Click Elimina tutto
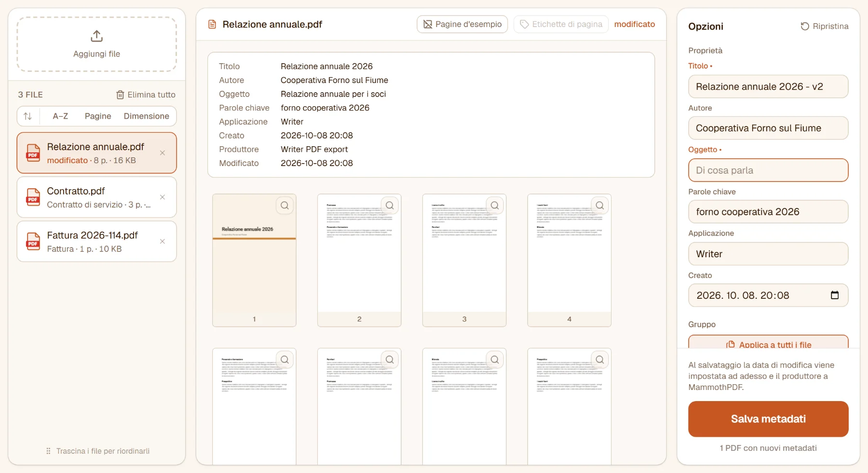 pyautogui.click(x=146, y=95)
